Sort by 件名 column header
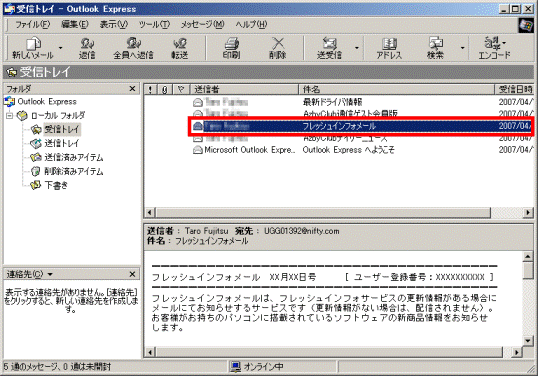538x376 pixels. 396,90
